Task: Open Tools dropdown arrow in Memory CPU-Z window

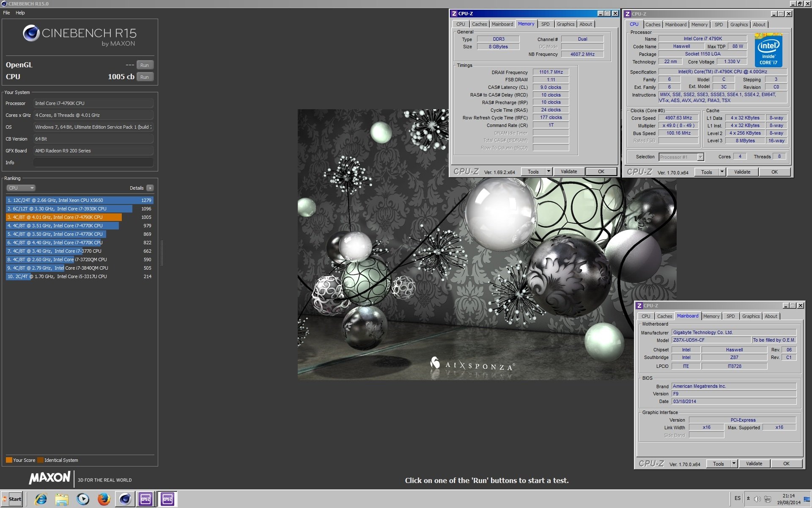Action: click(549, 171)
